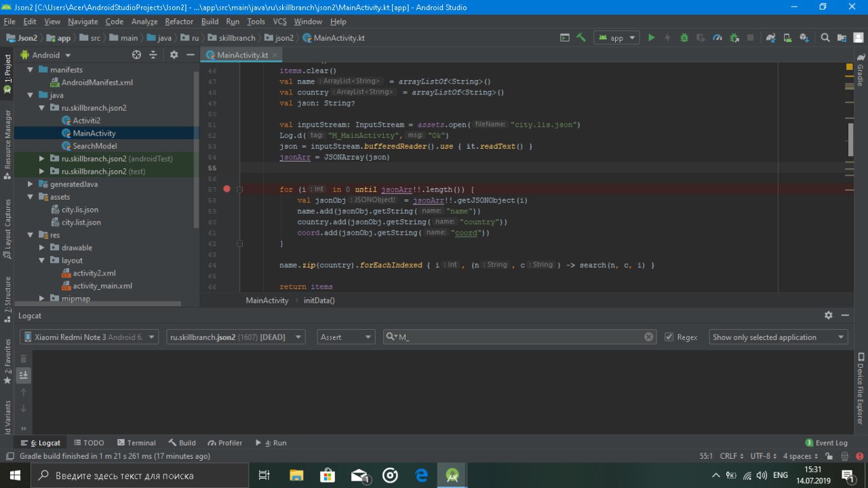Clear logcat with trash icon
Viewport: 868px width, 488px height.
click(24, 358)
